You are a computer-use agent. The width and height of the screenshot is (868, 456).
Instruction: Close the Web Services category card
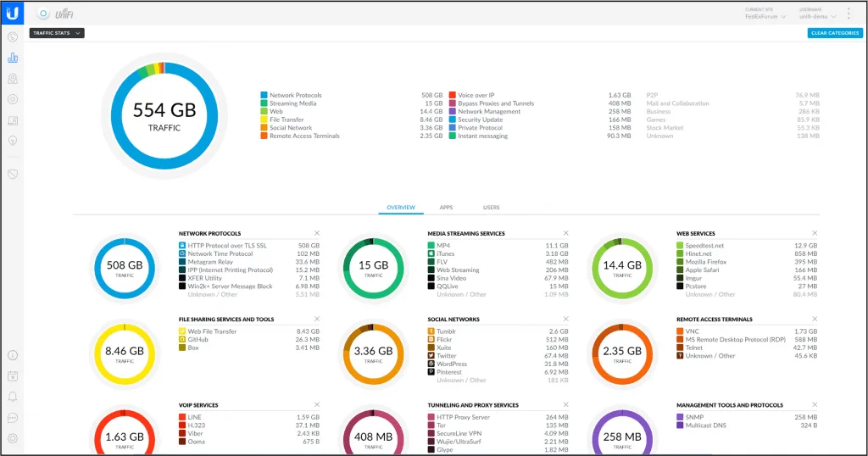click(815, 233)
